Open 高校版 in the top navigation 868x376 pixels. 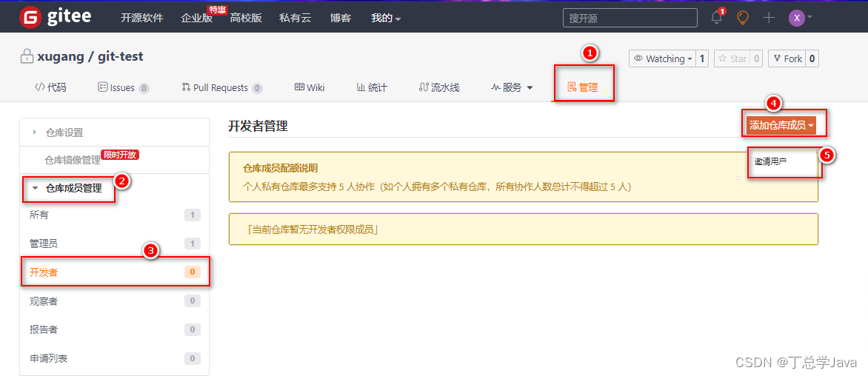[x=246, y=18]
